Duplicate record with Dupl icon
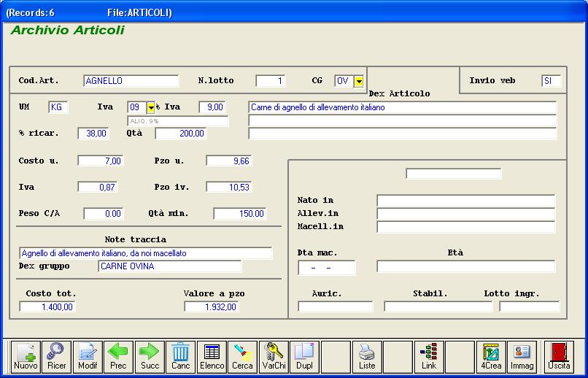The width and height of the screenshot is (588, 378). pos(305,357)
